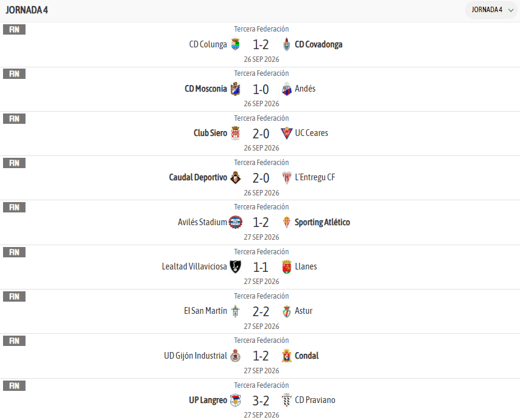Click the CD Colunga team crest
This screenshot has height=420, width=520.
(236, 44)
